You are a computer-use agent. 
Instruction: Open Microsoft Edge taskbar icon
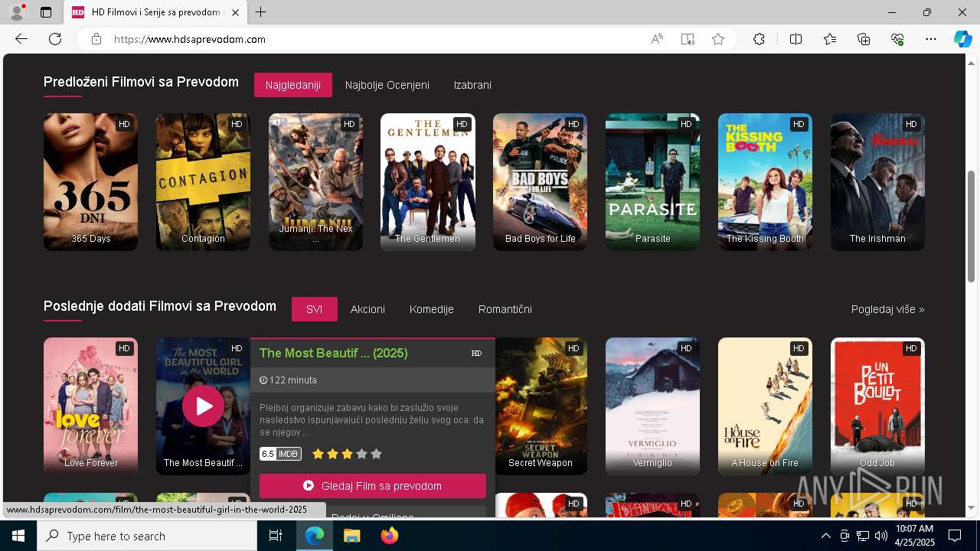coord(315,536)
